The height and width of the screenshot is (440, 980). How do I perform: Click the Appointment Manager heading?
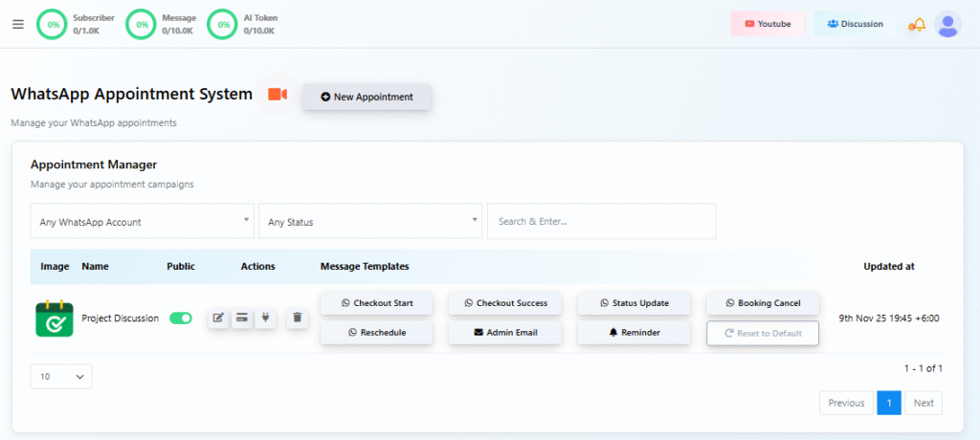[94, 165]
